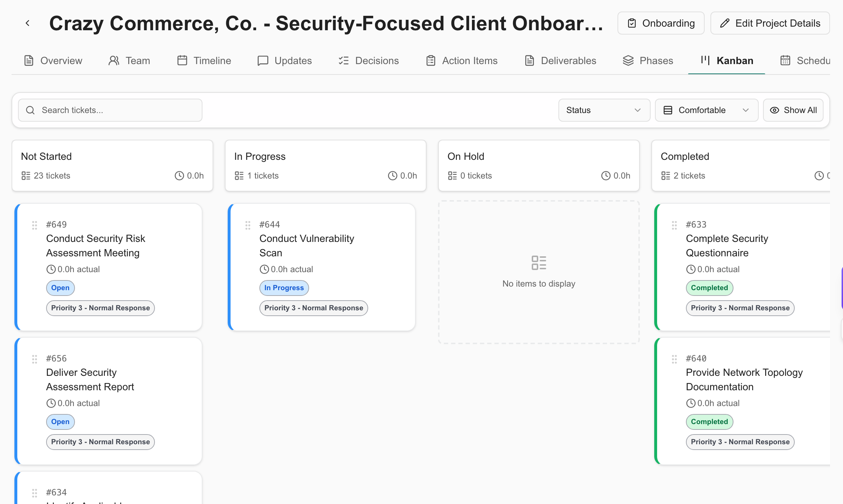Click the Open status badge on #656
This screenshot has width=843, height=504.
point(61,422)
